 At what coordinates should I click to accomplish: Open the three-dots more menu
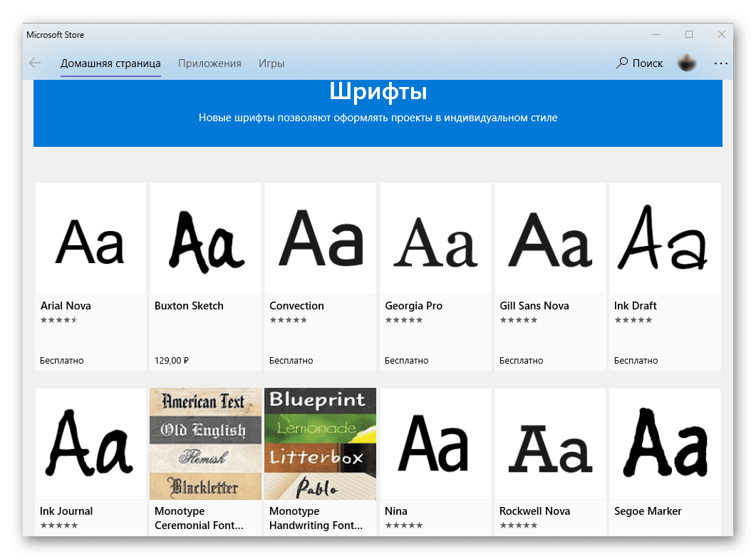click(721, 63)
